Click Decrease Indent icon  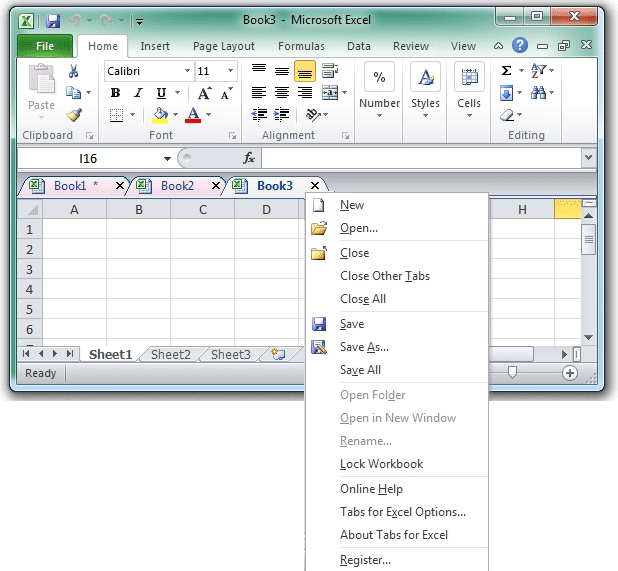(x=259, y=115)
